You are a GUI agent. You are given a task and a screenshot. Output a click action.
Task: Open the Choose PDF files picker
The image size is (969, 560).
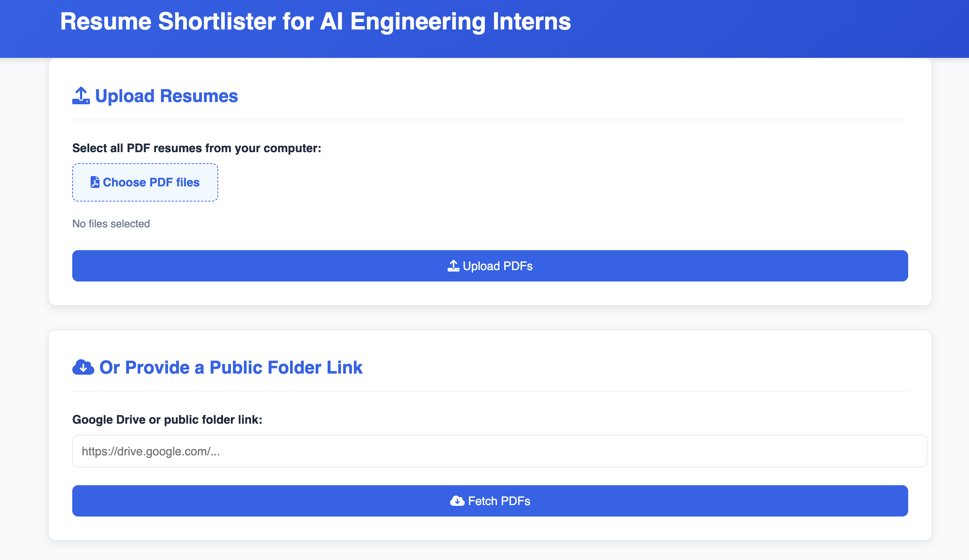click(x=145, y=182)
